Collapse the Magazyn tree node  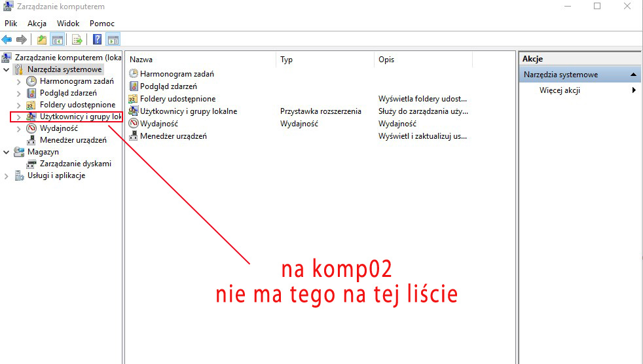click(x=6, y=152)
